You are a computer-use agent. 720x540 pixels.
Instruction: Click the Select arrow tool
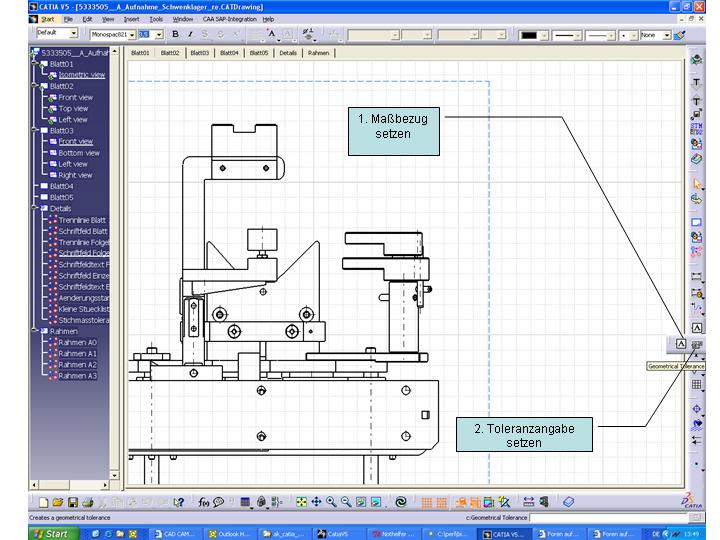pyautogui.click(x=697, y=185)
